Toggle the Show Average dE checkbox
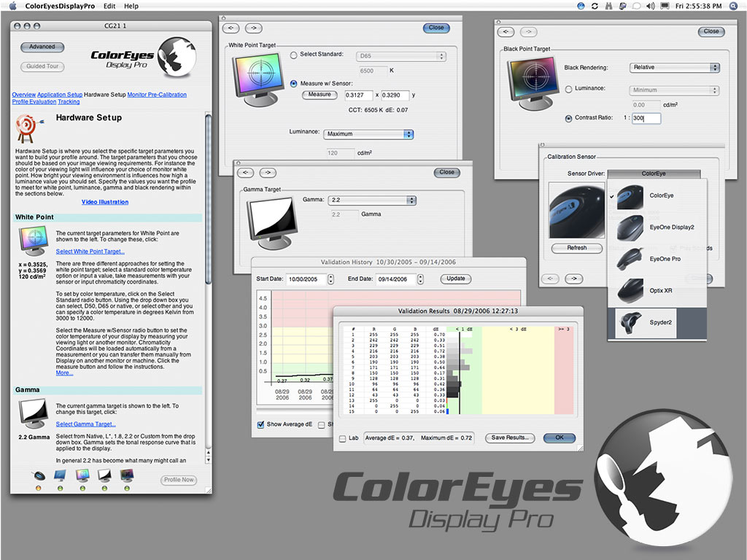Viewport: 747px width, 560px height. pos(260,425)
